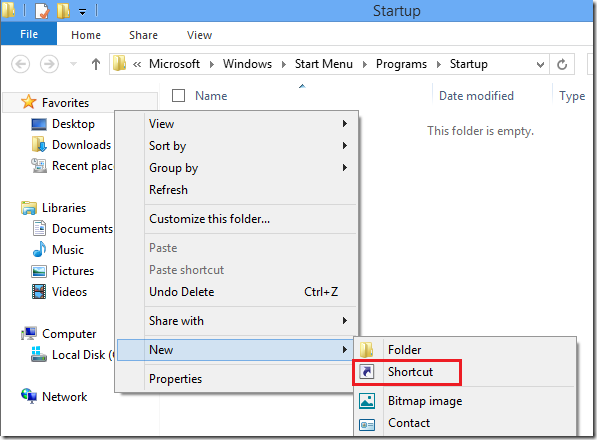
Task: Click the Microsoft breadcrumb segment
Action: click(174, 64)
